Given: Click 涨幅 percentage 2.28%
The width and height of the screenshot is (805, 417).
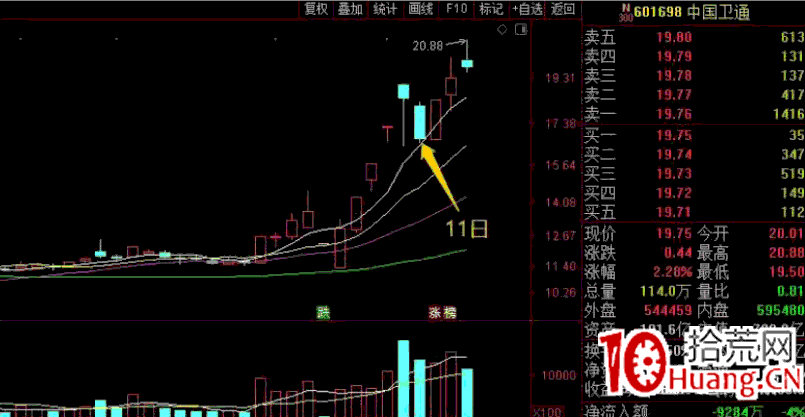Looking at the screenshot, I should click(x=673, y=272).
